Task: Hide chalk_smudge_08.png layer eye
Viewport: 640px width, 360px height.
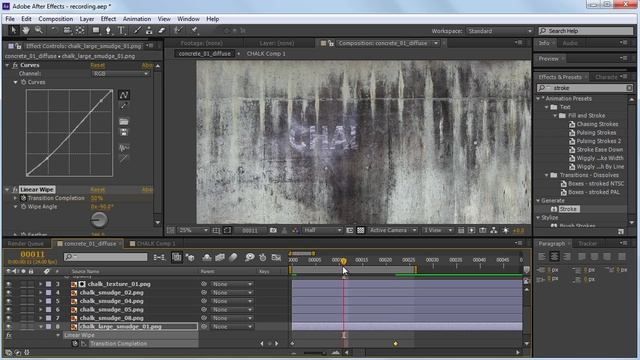Action: click(x=9, y=318)
